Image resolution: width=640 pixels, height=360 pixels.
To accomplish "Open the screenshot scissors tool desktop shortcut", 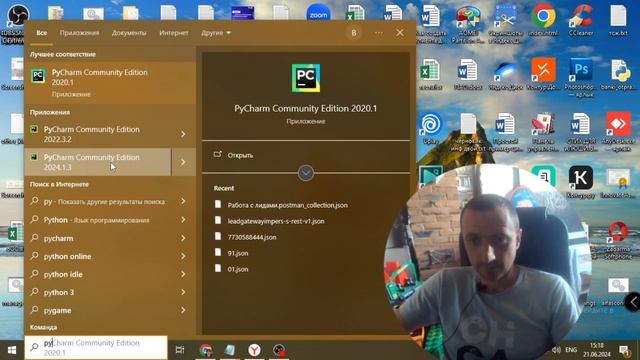I will coord(506,24).
